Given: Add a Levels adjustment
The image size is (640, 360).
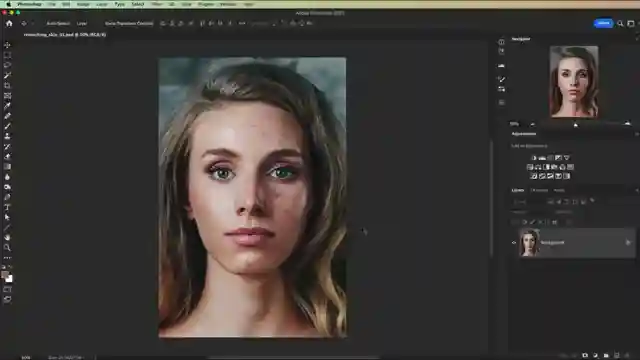Looking at the screenshot, I should pos(542,158).
